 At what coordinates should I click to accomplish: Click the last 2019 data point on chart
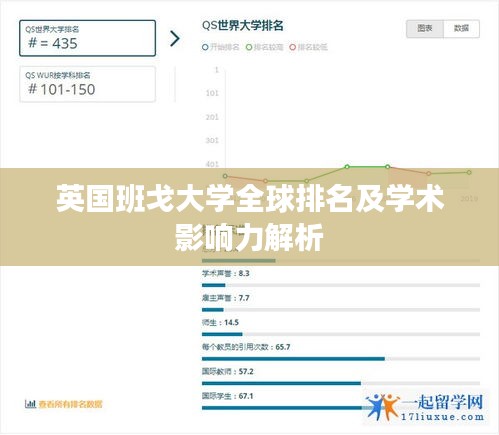click(469, 172)
